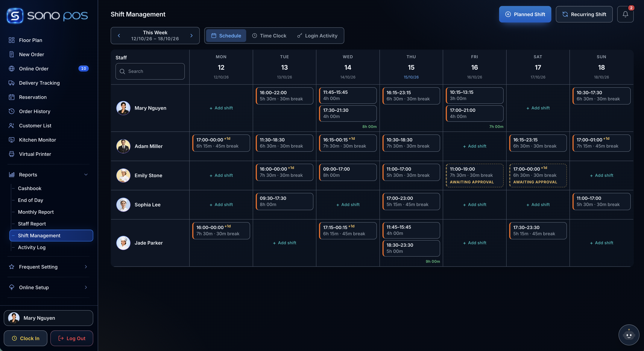
Task: Open Jade Parker's Thursday 18:30–23:30 shift
Action: (411, 248)
